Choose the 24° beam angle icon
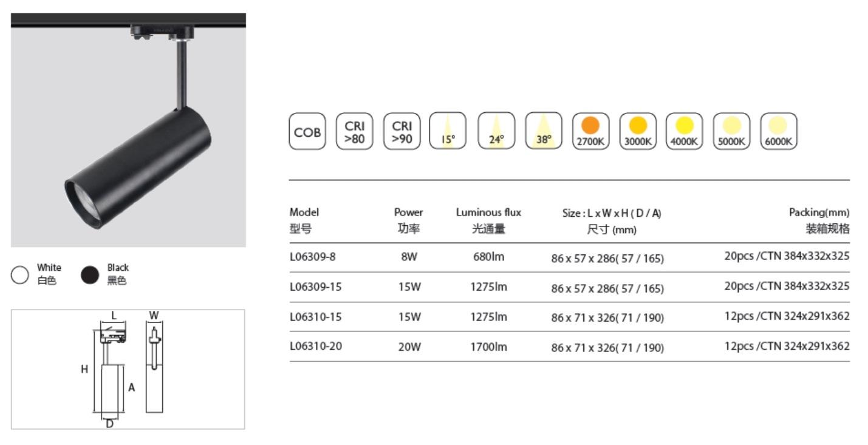 click(x=496, y=131)
